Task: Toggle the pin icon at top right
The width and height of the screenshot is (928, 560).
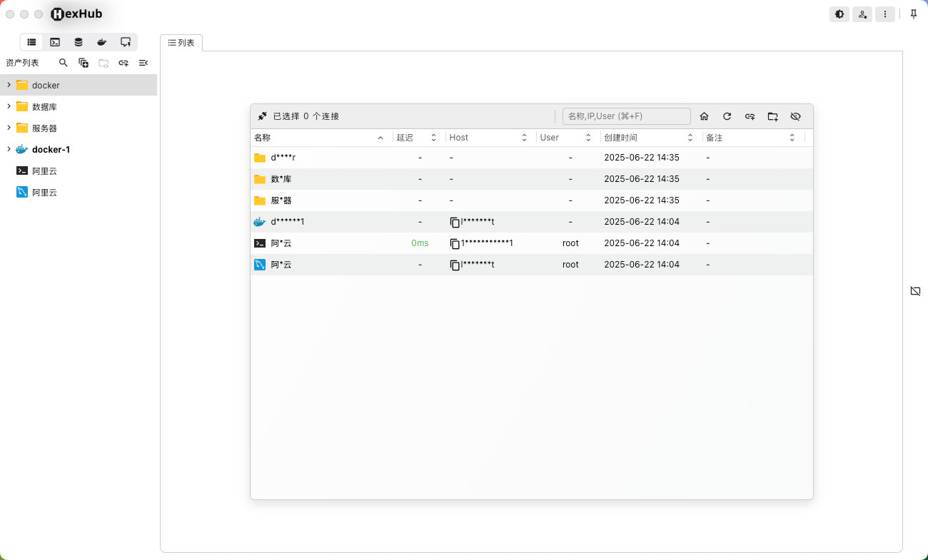Action: pos(913,14)
